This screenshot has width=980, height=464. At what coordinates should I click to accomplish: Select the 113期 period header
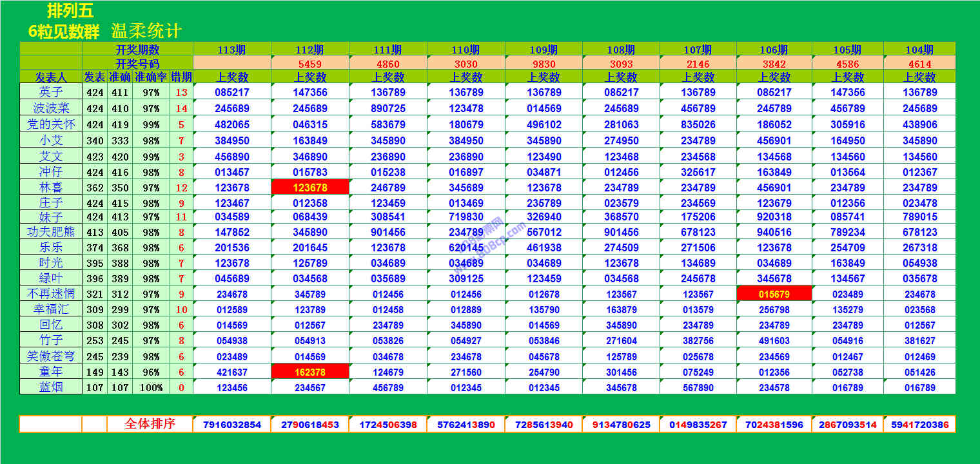click(231, 50)
